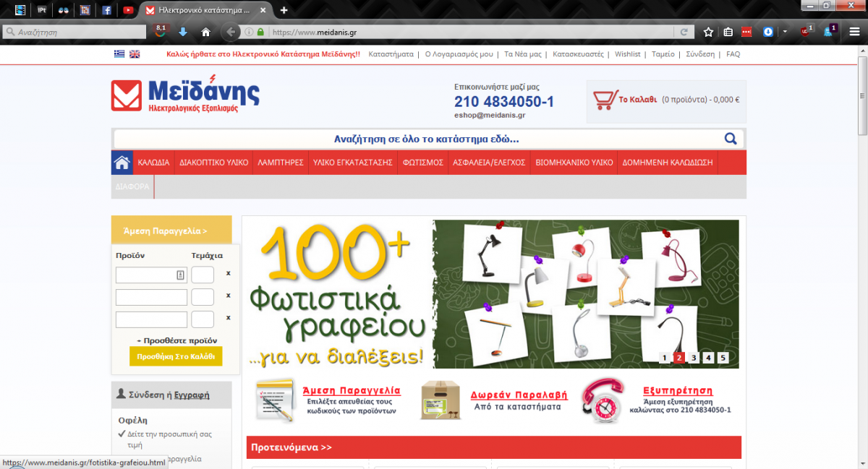The width and height of the screenshot is (868, 469).
Task: Open the Ghostery extension icon
Action: coord(830,31)
